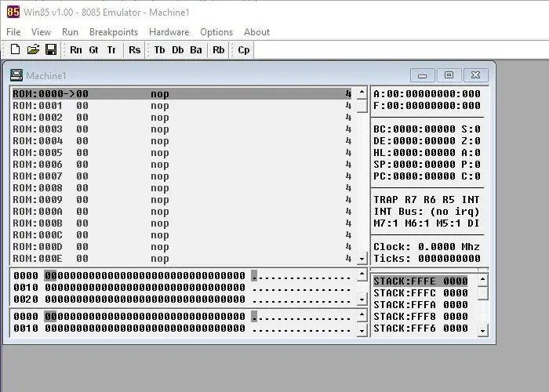Screen dimensions: 549x392
Task: Click the Tb toolbar button
Action: (x=159, y=50)
